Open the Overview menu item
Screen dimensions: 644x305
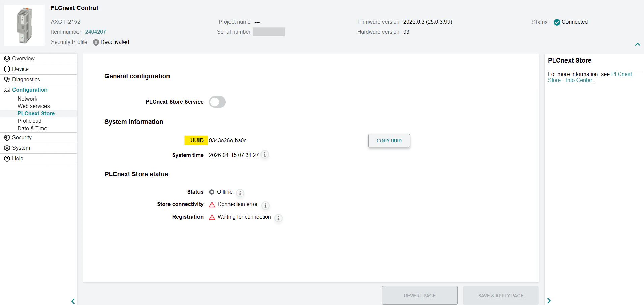[38, 59]
